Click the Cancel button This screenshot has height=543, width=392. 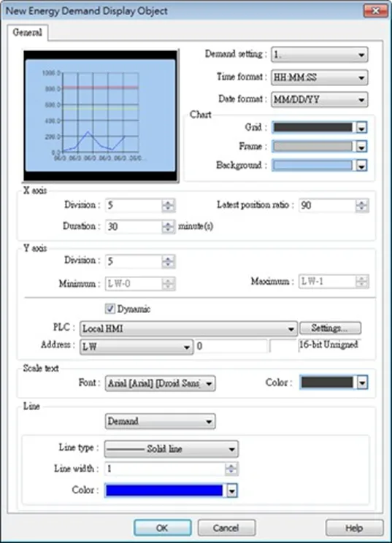click(226, 528)
